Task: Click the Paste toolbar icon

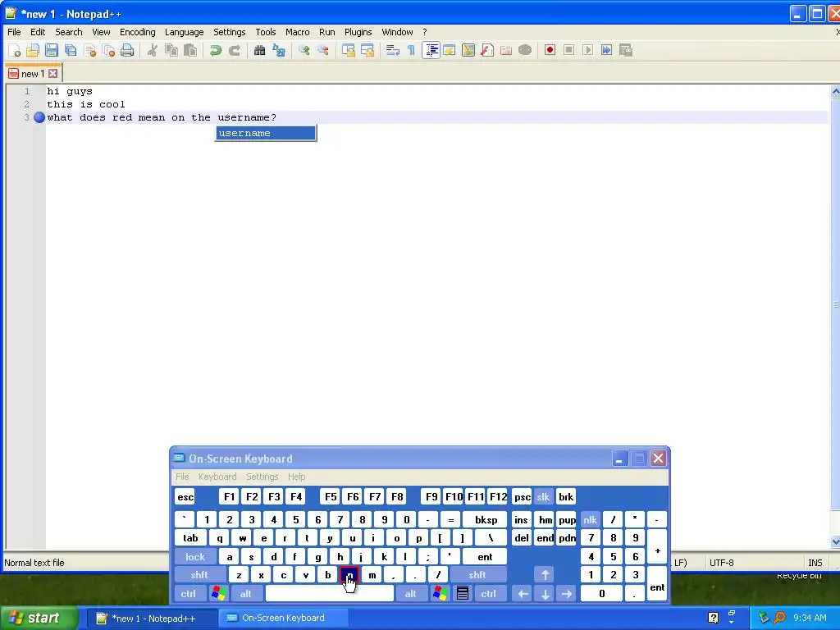Action: (190, 50)
